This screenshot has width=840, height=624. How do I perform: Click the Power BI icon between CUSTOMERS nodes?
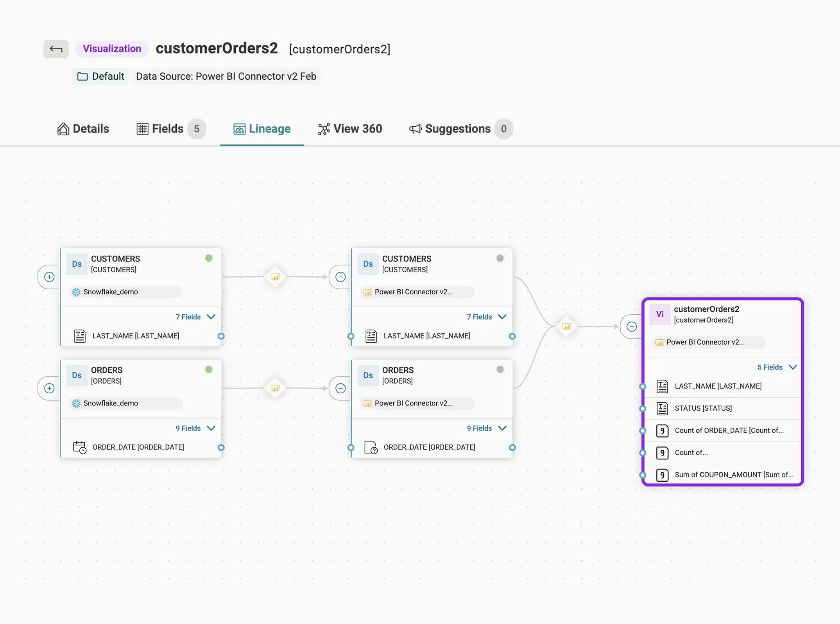275,277
